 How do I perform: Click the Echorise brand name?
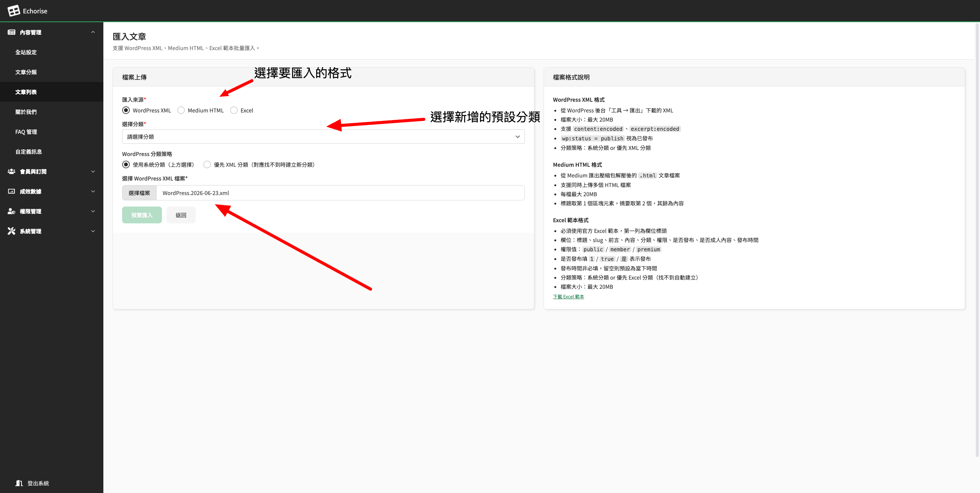(x=35, y=11)
